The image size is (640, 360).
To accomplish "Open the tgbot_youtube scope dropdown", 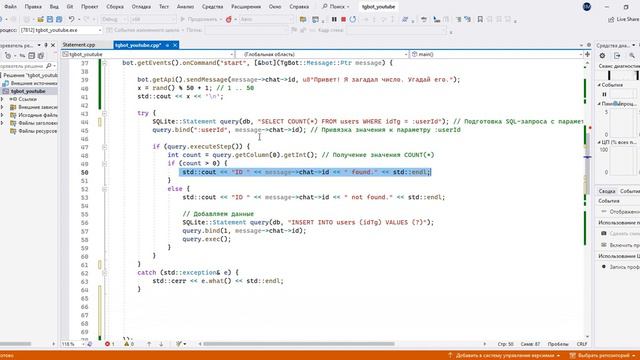I will coord(148,54).
